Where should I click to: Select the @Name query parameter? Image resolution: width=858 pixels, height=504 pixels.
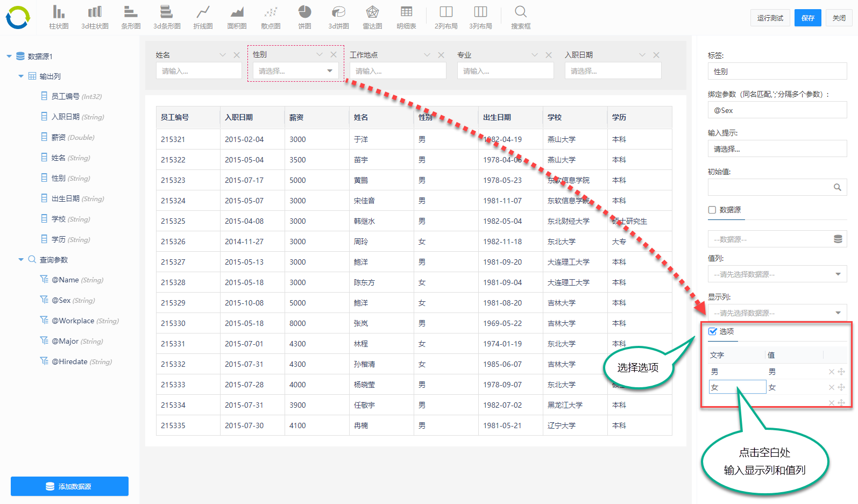72,280
